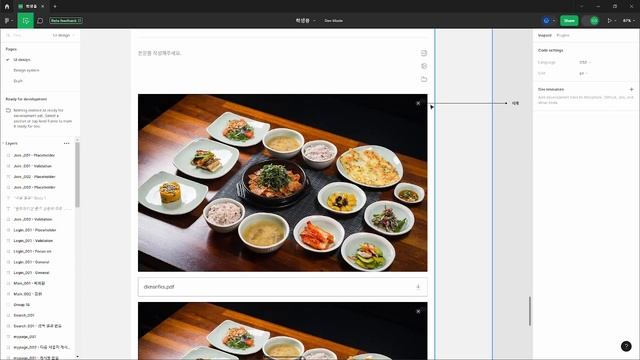Image resolution: width=640 pixels, height=360 pixels.
Task: Click the Ready for development heading
Action: click(26, 99)
